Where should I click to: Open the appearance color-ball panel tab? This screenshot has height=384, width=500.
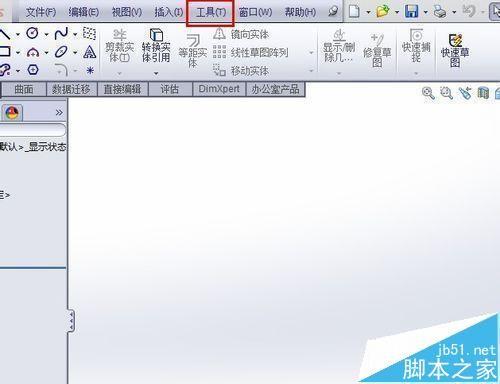tap(12, 113)
